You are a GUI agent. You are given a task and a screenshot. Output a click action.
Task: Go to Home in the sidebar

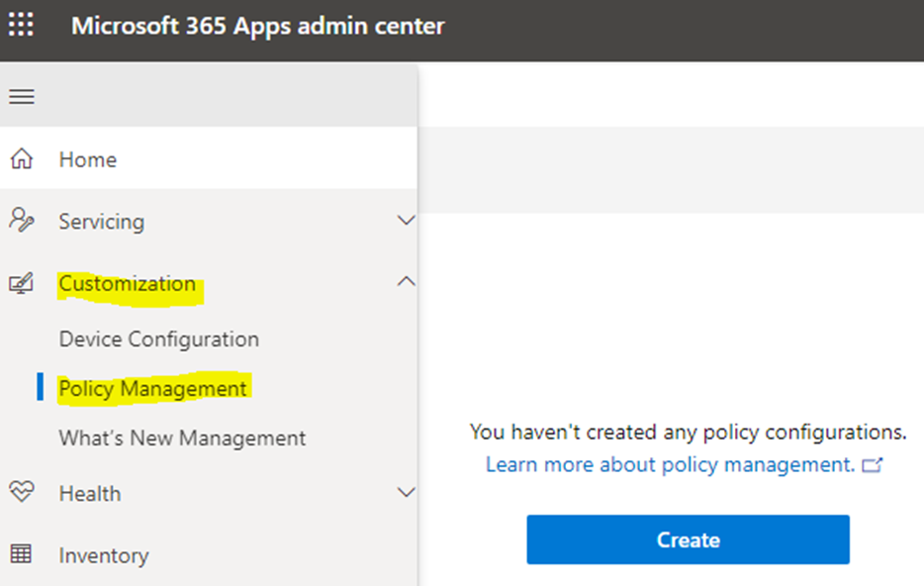click(87, 159)
